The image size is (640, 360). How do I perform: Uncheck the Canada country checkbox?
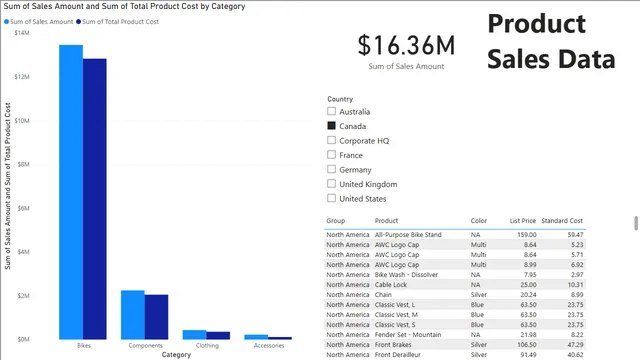click(331, 126)
